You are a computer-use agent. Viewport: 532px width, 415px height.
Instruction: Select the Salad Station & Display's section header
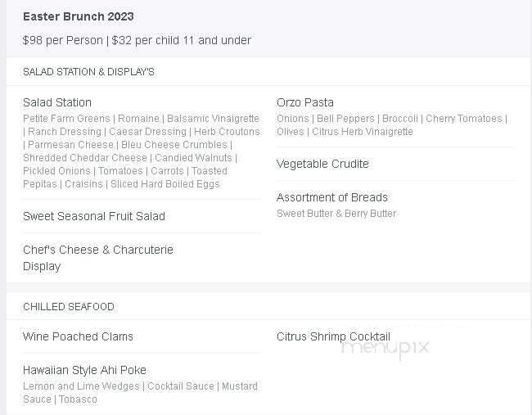click(x=88, y=71)
